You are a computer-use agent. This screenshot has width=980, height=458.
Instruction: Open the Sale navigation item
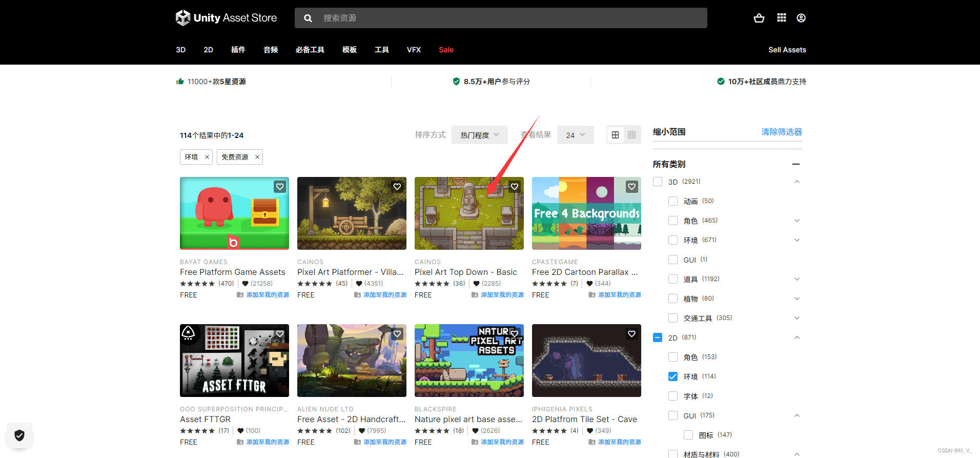(446, 50)
